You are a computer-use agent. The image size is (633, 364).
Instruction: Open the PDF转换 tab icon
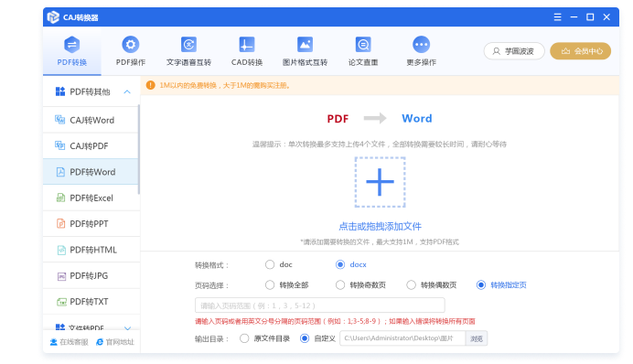[72, 45]
